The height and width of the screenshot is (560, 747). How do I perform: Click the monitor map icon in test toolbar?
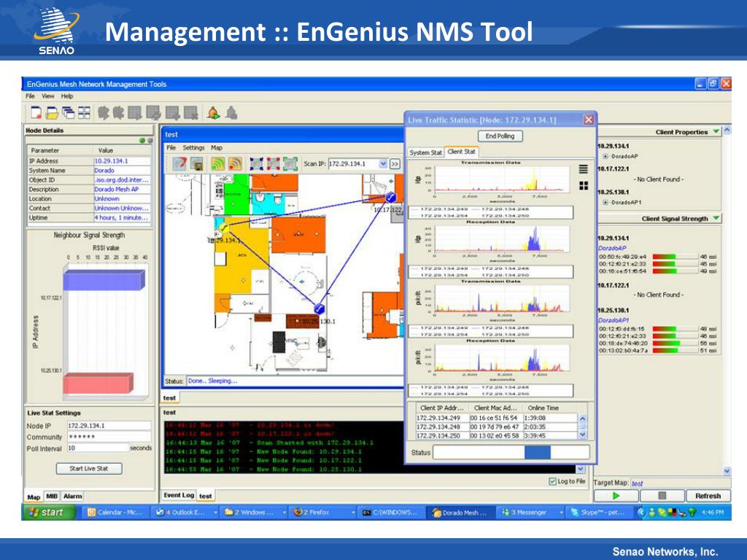197,164
